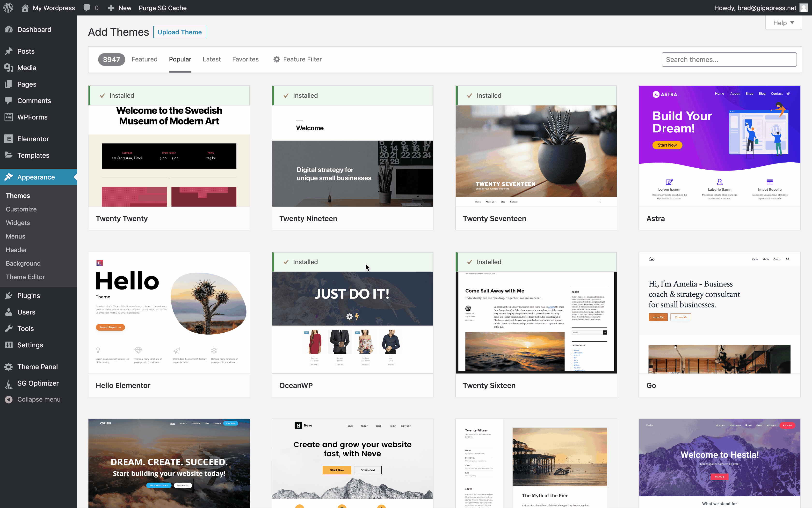The image size is (812, 508).
Task: Click the Collapse menu arrow icon
Action: [9, 399]
